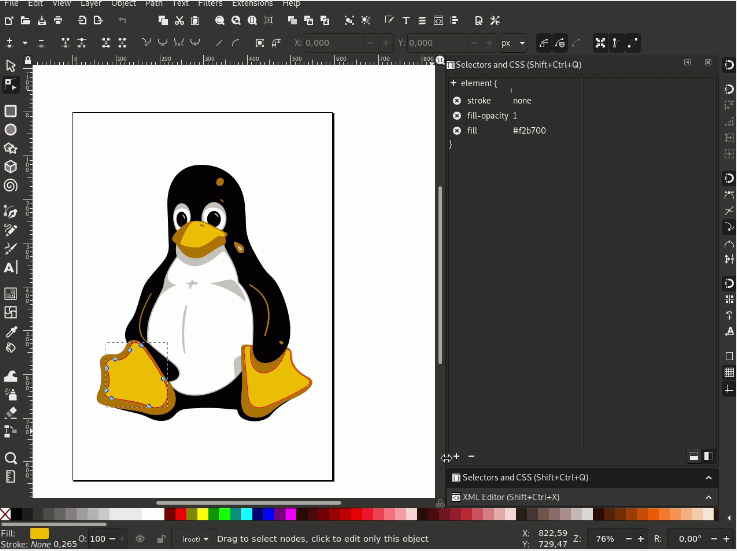The height and width of the screenshot is (551, 737).
Task: Pick the 3D Box tool
Action: click(10, 167)
